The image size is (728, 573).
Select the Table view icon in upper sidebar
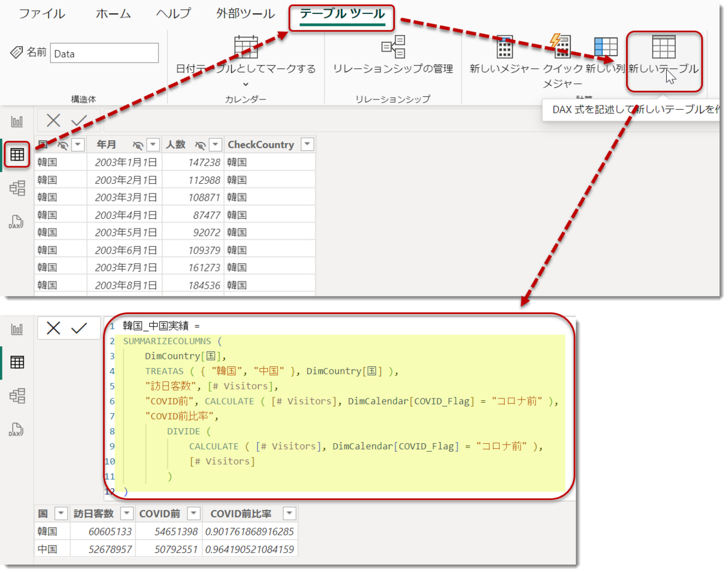[x=17, y=155]
